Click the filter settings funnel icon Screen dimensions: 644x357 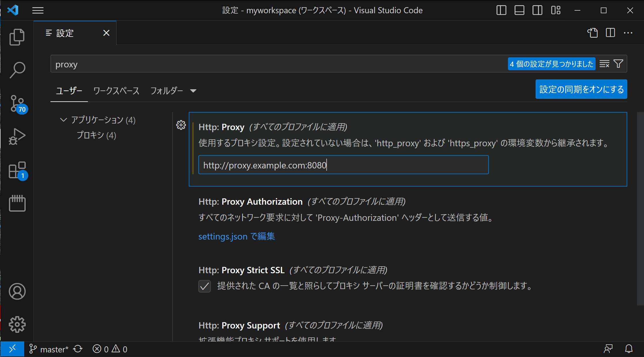click(618, 64)
